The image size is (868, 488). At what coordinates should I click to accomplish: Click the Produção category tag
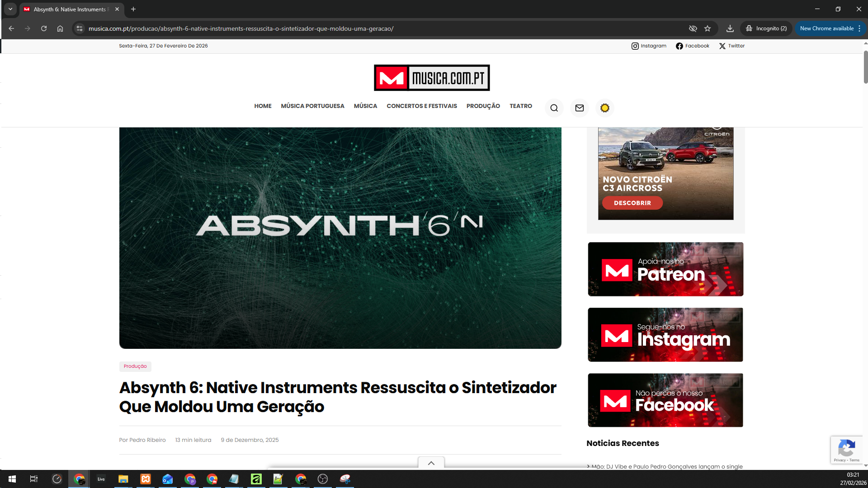[x=135, y=366]
